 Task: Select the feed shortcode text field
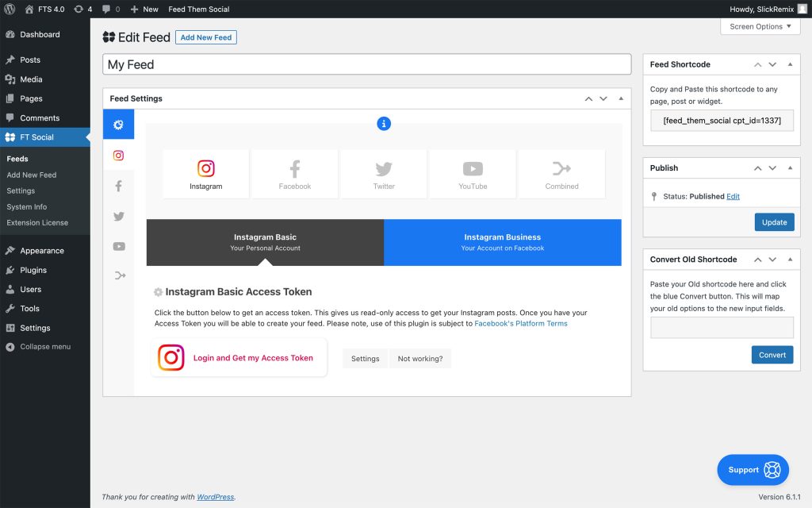[x=722, y=121]
